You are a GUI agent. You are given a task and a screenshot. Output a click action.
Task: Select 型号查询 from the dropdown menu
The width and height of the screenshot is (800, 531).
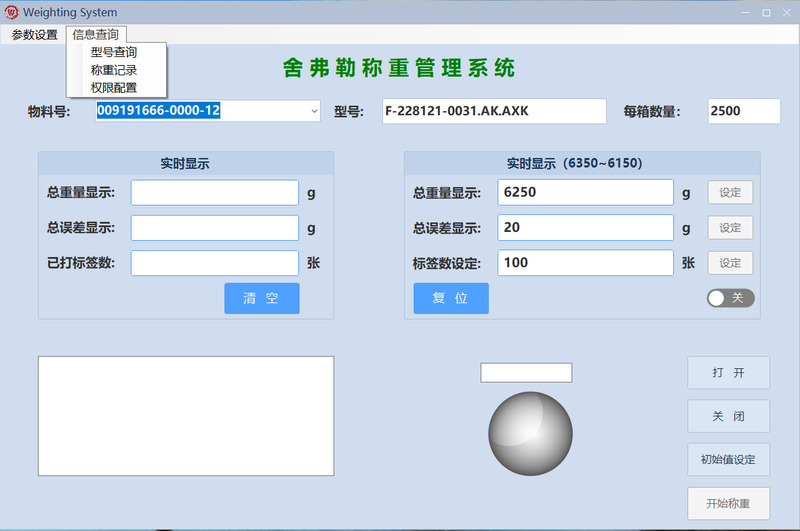point(114,52)
